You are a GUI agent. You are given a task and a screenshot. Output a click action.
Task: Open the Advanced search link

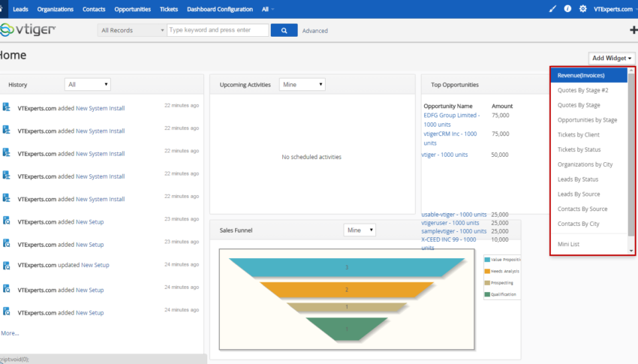coord(315,31)
